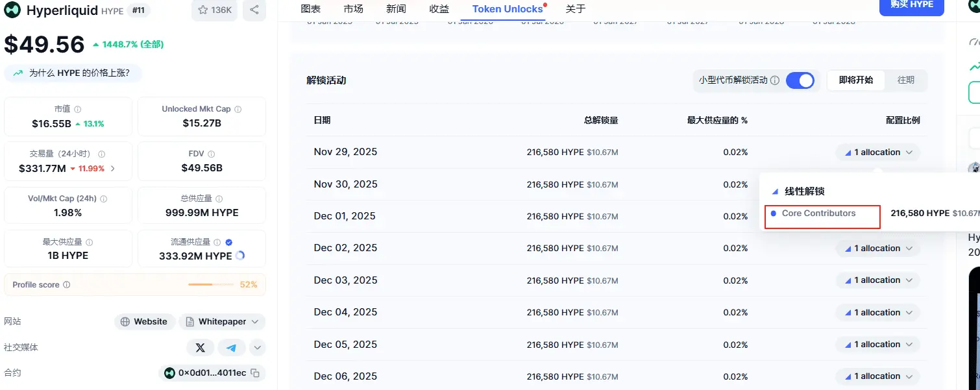The image size is (980, 390).
Task: Open the project Website link
Action: tap(145, 322)
